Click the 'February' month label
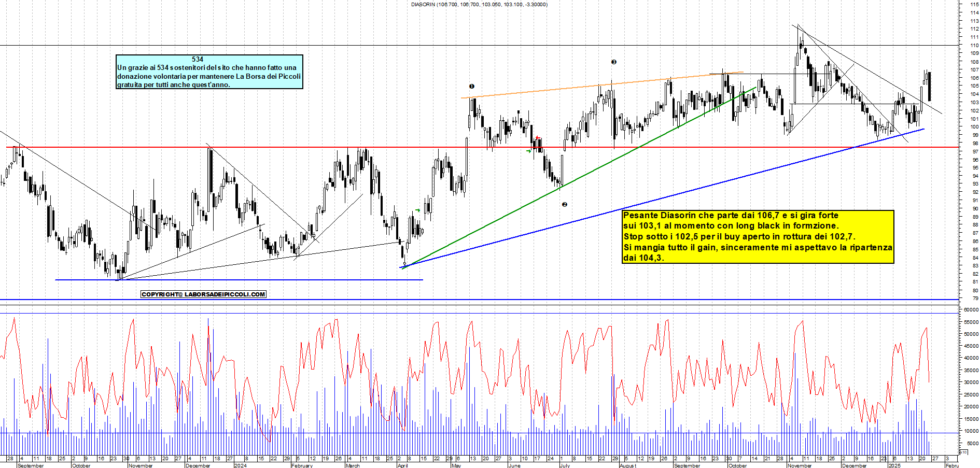The image size is (980, 468). coord(302,465)
